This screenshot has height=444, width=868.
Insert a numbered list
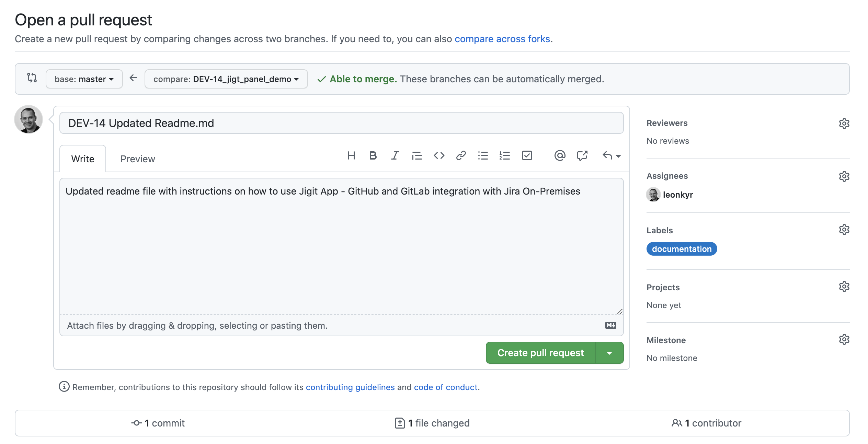[x=505, y=156]
